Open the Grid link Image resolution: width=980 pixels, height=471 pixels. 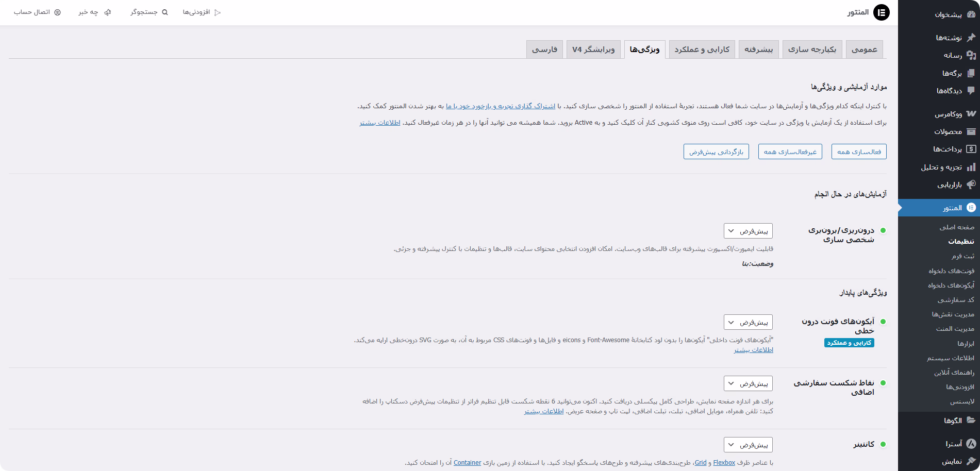coord(701,463)
